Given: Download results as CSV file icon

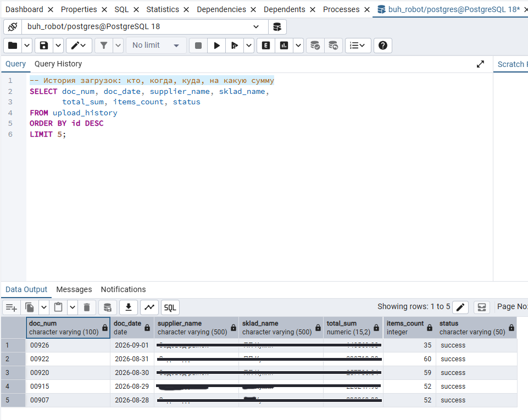Looking at the screenshot, I should [x=129, y=307].
